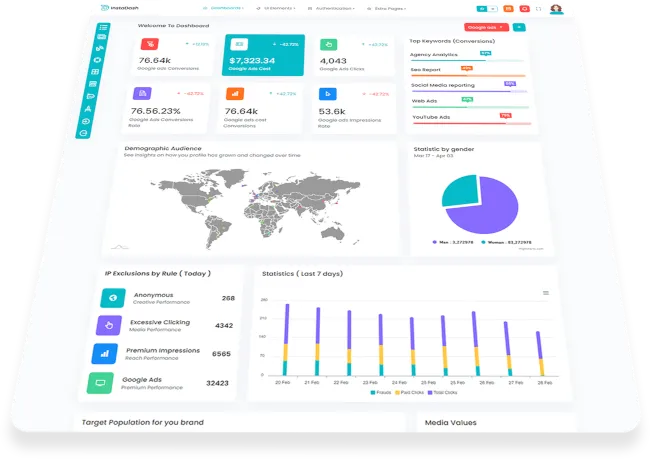Click the Agency Analytics progress bar

[x=466, y=61]
